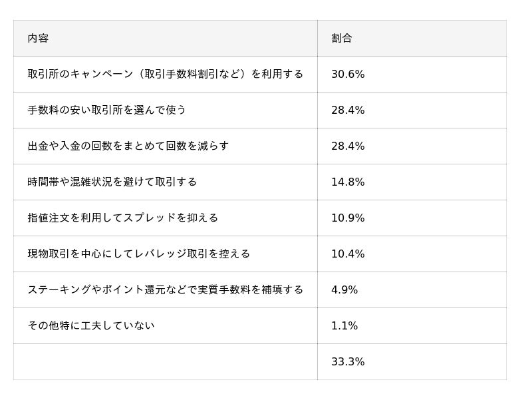Select the 取引所のキャンペーン row text
The width and height of the screenshot is (532, 400).
[x=165, y=74]
